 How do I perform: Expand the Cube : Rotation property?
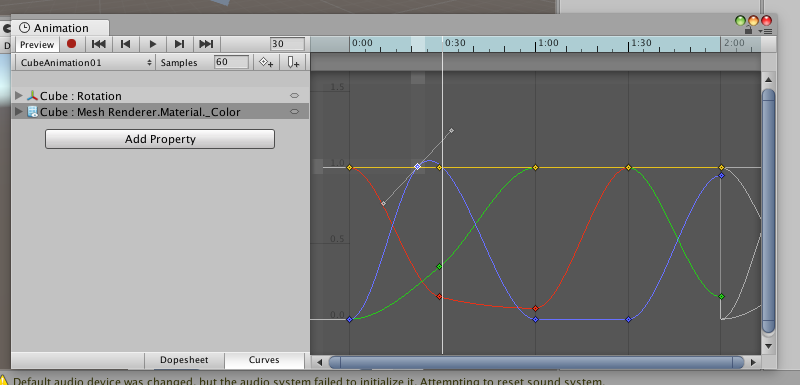[x=19, y=95]
